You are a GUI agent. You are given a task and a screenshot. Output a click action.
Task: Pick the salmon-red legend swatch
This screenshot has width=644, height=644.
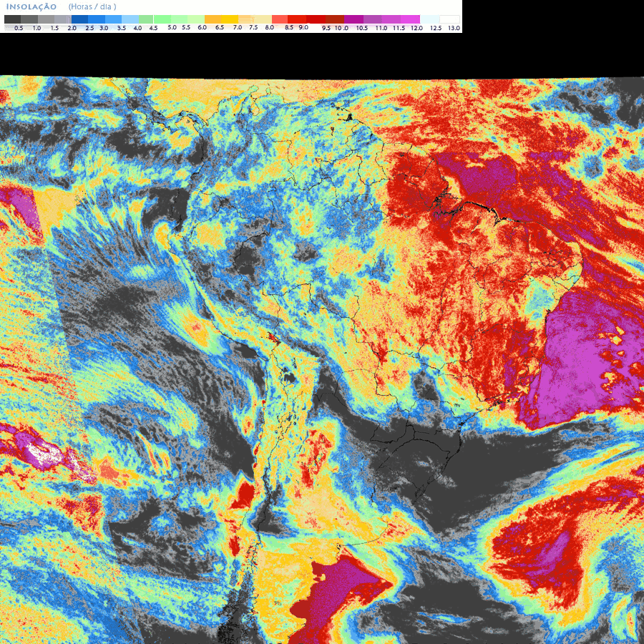point(280,19)
